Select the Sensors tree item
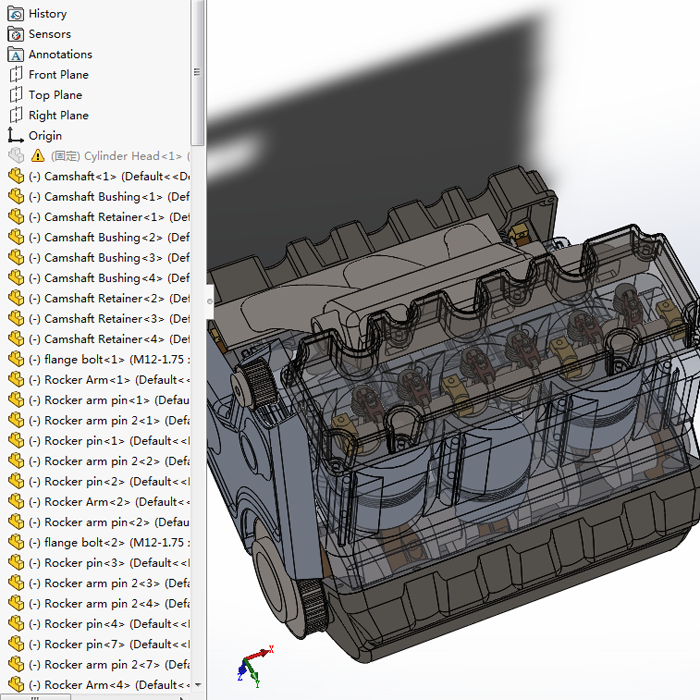 (50, 34)
